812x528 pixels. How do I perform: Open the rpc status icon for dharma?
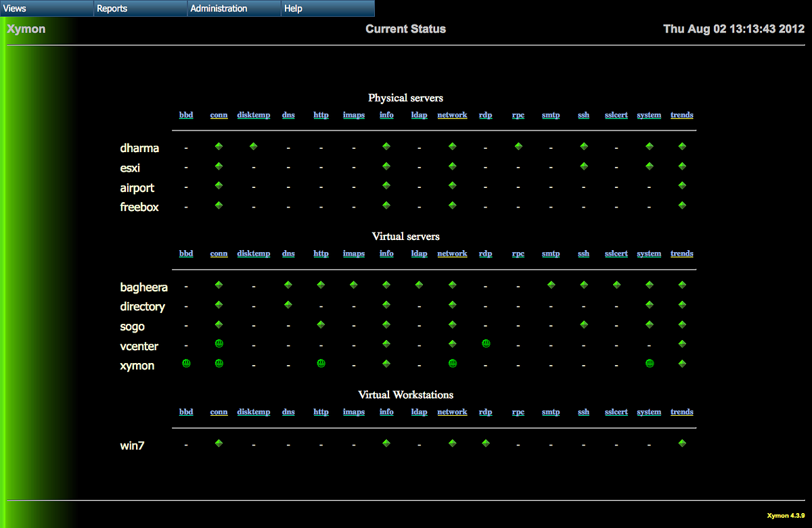pos(518,146)
